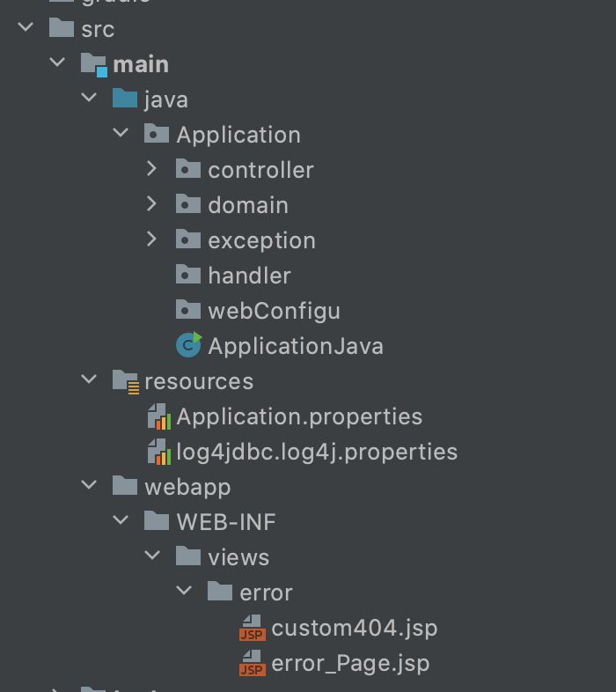Click the domain package icon
The height and width of the screenshot is (692, 616).
(x=188, y=203)
